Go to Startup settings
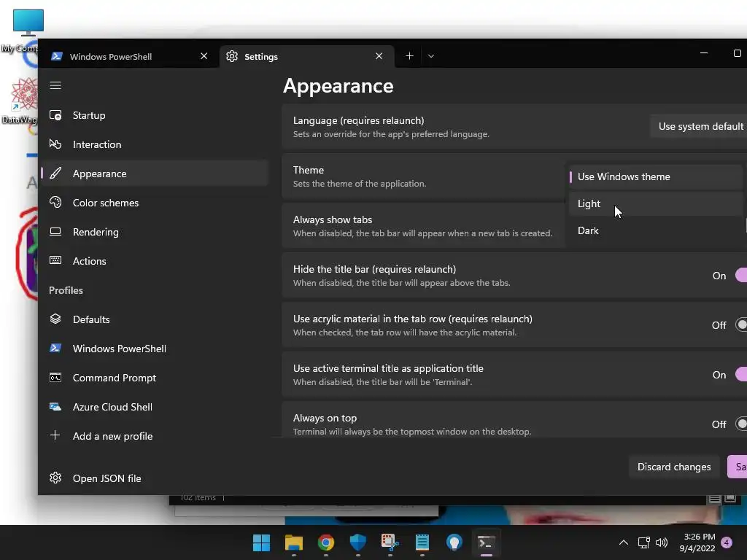Image resolution: width=747 pixels, height=560 pixels. 155,115
